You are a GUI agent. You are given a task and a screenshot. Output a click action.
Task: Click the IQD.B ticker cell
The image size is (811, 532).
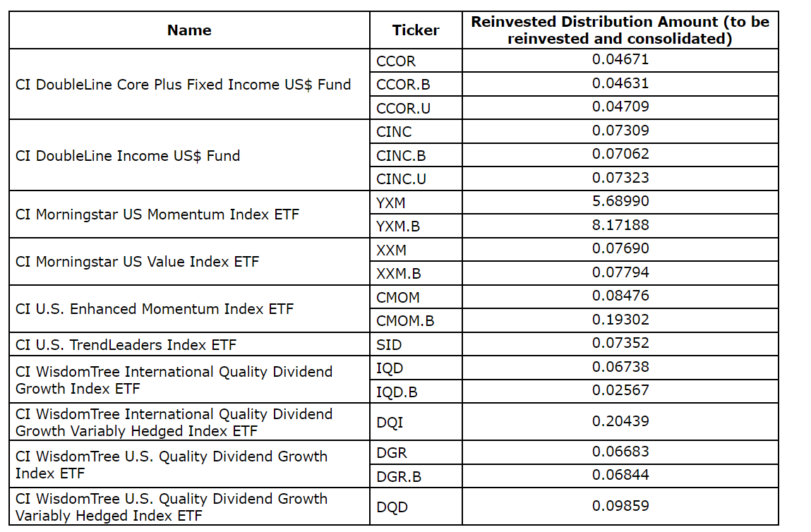[x=397, y=392]
